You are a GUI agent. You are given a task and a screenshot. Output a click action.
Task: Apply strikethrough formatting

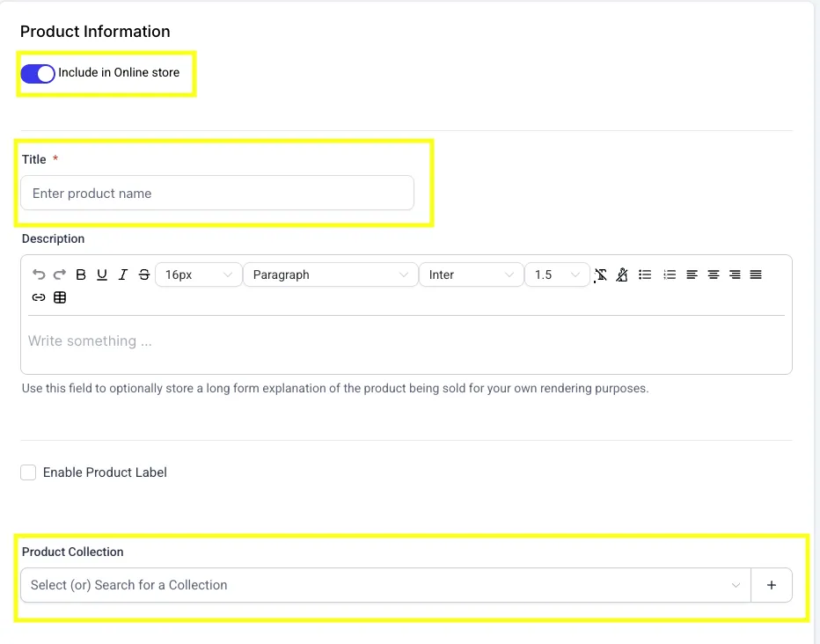pos(144,274)
